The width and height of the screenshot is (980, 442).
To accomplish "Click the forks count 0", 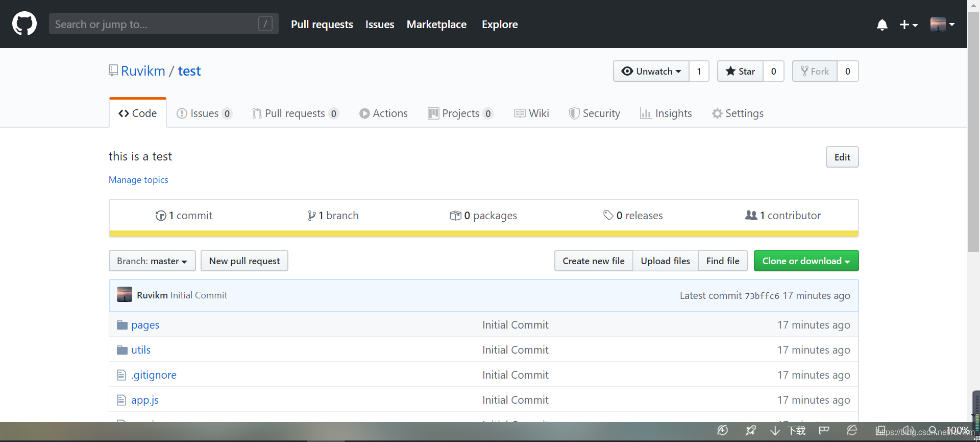I will [x=848, y=71].
